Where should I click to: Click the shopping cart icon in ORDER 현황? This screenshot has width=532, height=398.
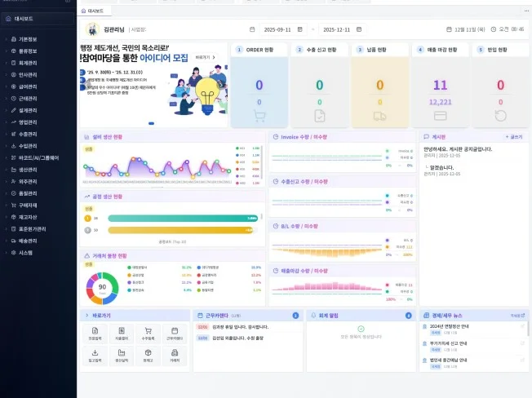(259, 116)
